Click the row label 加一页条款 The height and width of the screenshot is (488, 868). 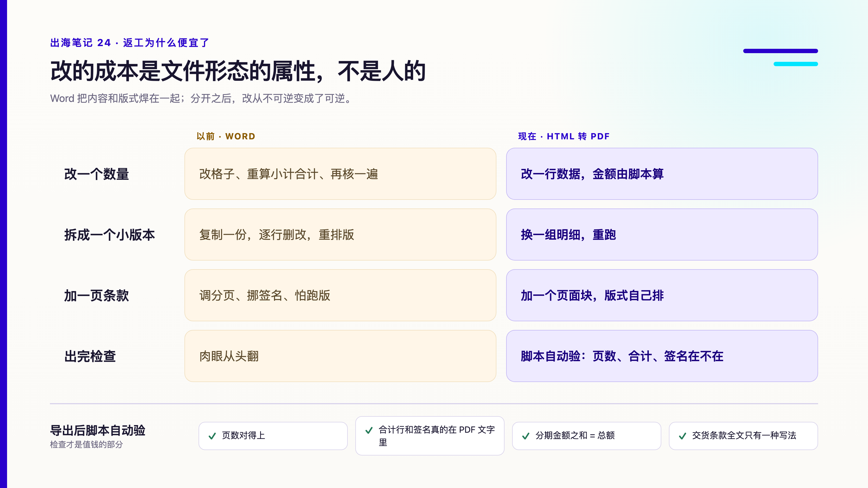(x=97, y=295)
